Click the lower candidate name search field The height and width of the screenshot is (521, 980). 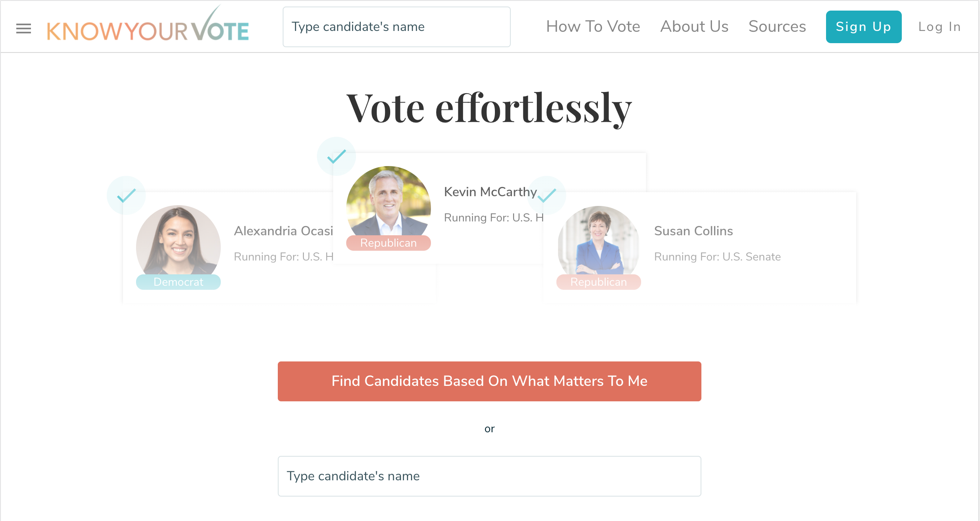pyautogui.click(x=489, y=475)
